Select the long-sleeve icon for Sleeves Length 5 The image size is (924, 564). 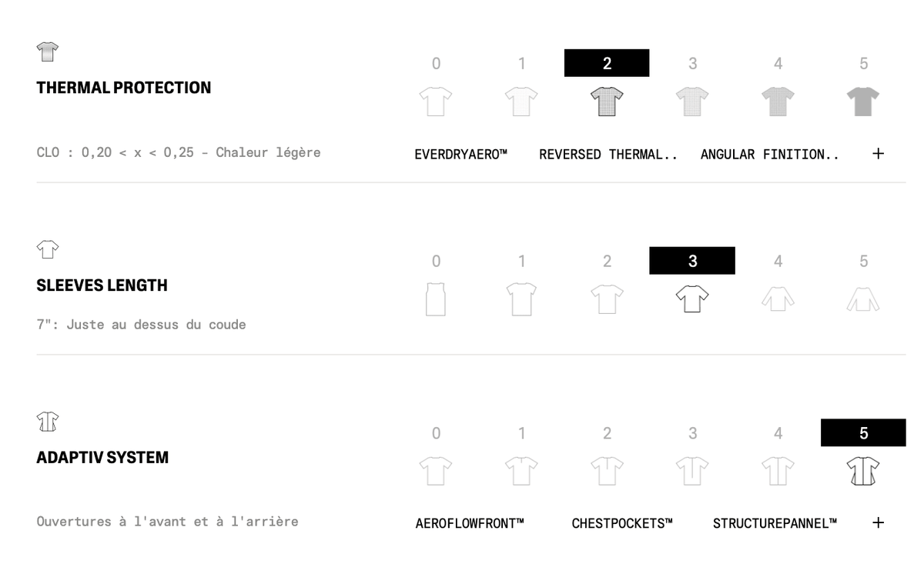863,299
